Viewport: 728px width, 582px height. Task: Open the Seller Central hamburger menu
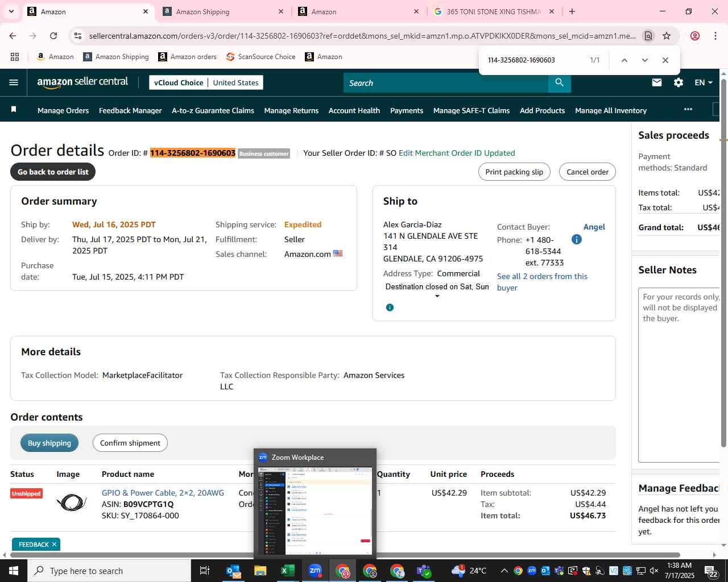pos(14,82)
